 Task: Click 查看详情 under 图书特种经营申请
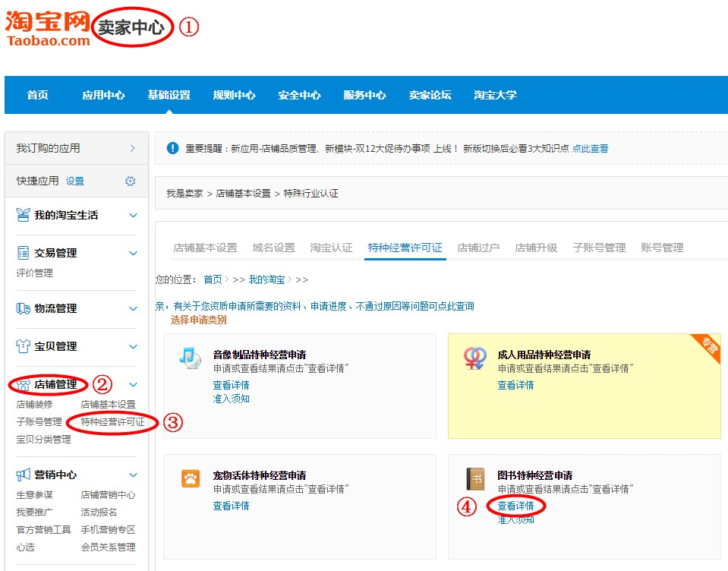coord(515,506)
